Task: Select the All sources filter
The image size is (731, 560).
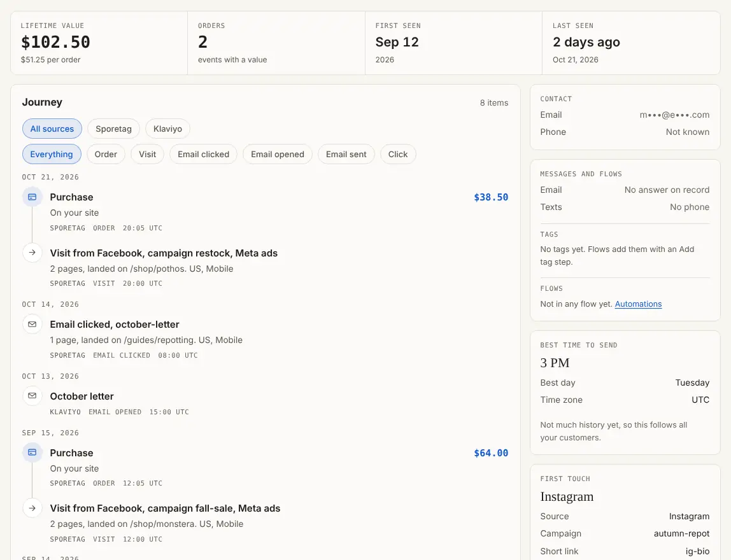Action: 52,129
